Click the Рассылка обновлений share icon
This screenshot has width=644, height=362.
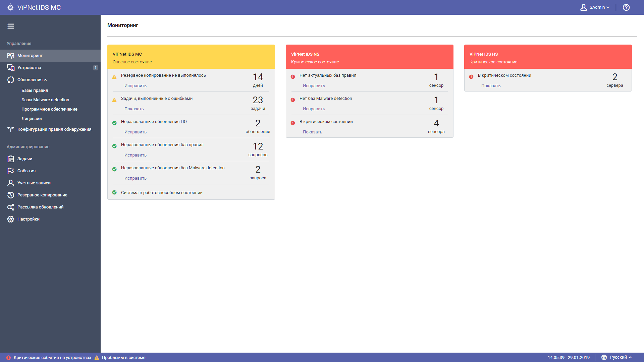(11, 207)
